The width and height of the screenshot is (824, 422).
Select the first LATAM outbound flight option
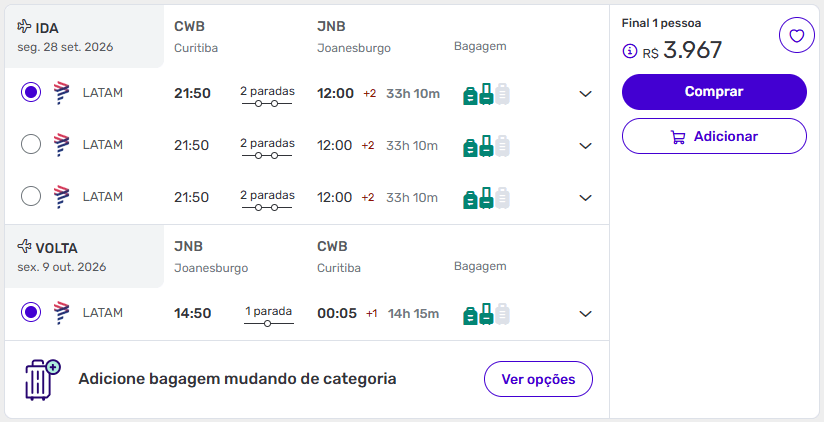[31, 93]
